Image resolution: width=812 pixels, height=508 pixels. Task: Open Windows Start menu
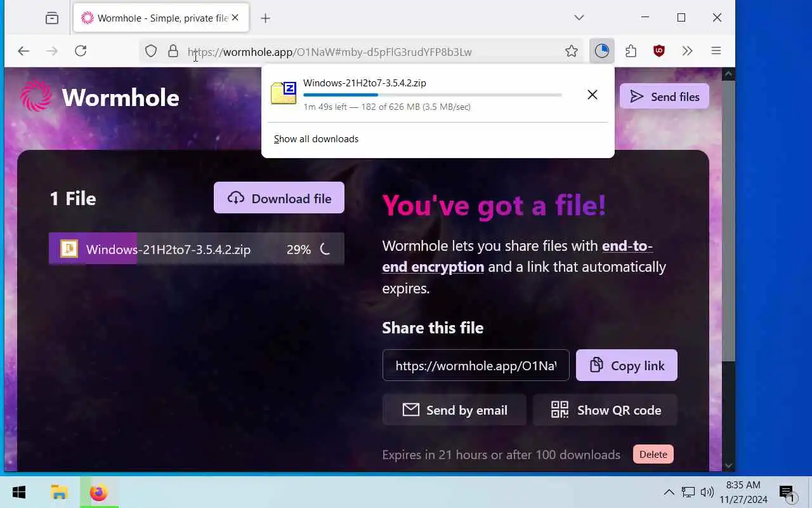[x=19, y=492]
